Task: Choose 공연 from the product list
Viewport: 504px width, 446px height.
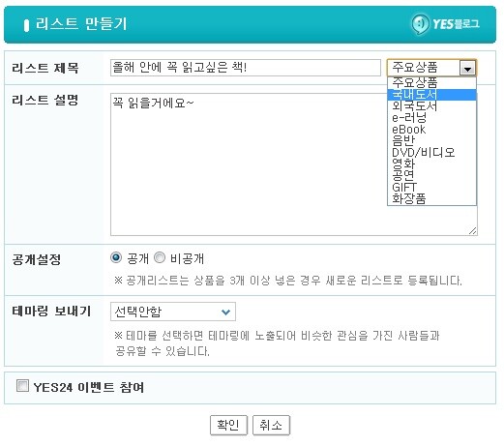Action: (431, 175)
